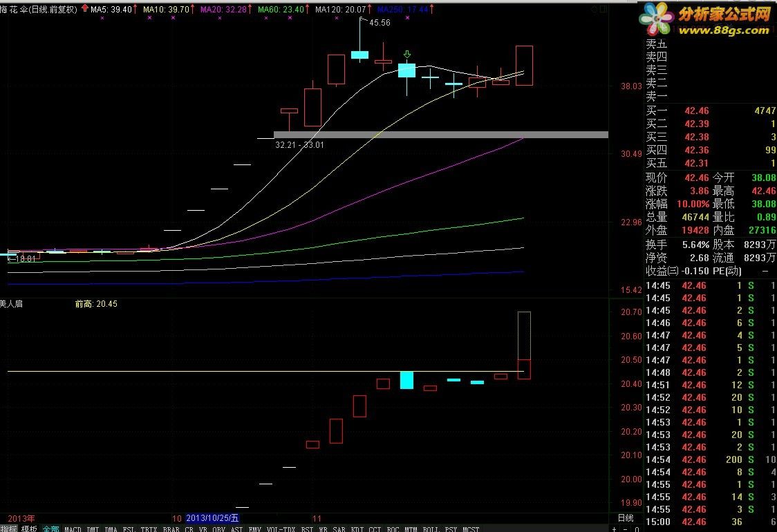Open the 模板 tab
This screenshot has height=532, width=777.
(x=29, y=529)
